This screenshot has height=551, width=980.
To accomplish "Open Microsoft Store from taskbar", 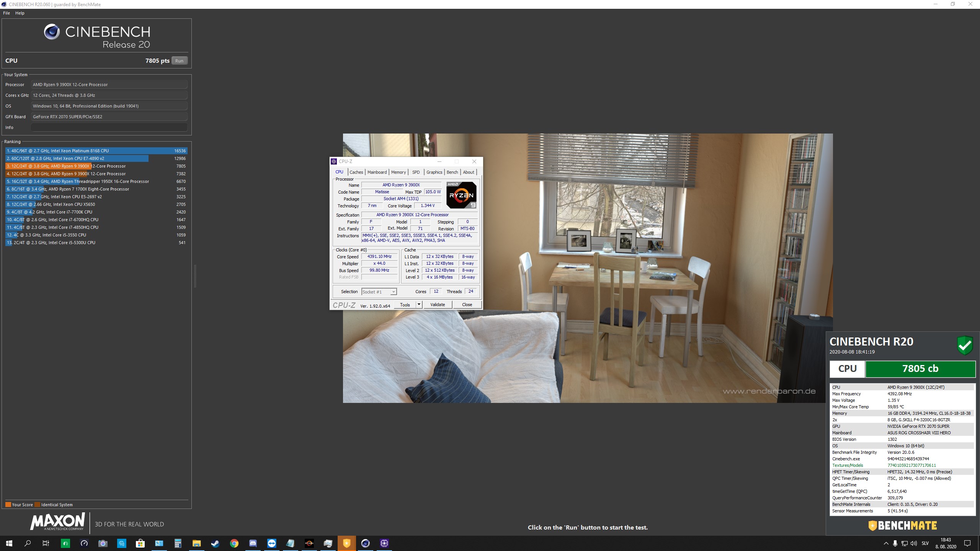I will click(x=140, y=543).
